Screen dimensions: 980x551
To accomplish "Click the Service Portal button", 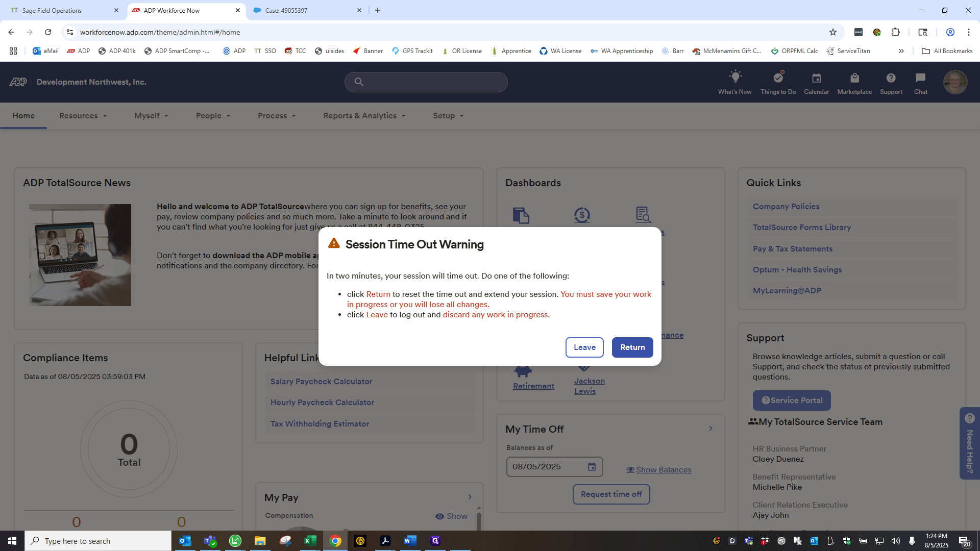I will pos(792,400).
